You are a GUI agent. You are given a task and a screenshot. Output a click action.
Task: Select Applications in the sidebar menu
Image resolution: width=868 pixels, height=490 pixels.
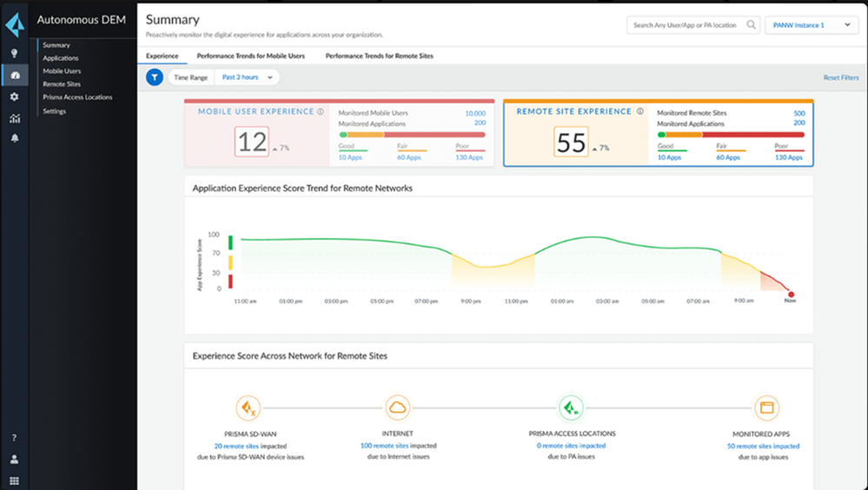[x=61, y=58]
